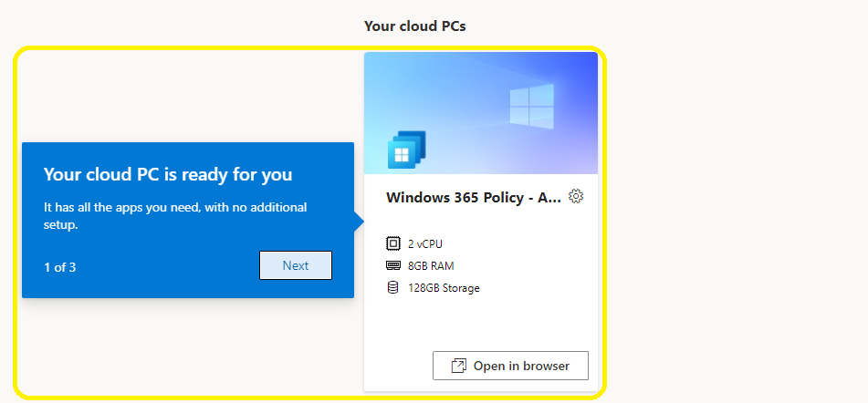This screenshot has height=403, width=868.
Task: Click the empty white area inside the cloud PC card
Action: pyautogui.click(x=480, y=324)
